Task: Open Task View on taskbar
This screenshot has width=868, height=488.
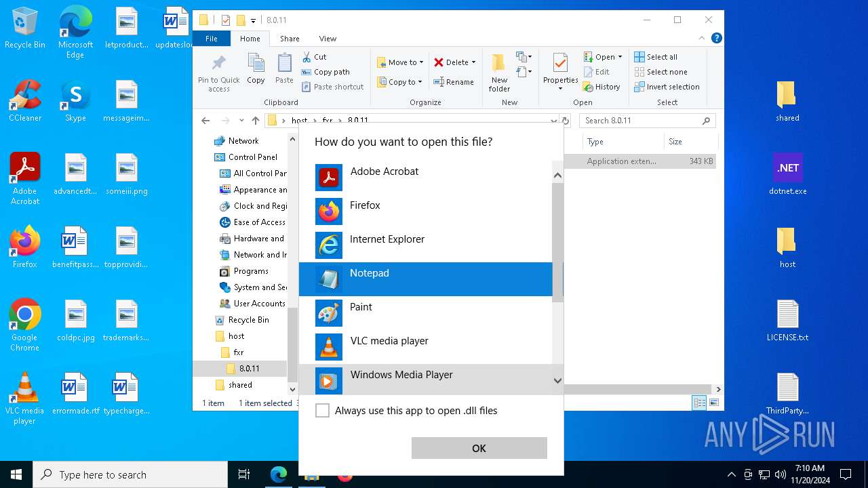Action: (x=244, y=474)
